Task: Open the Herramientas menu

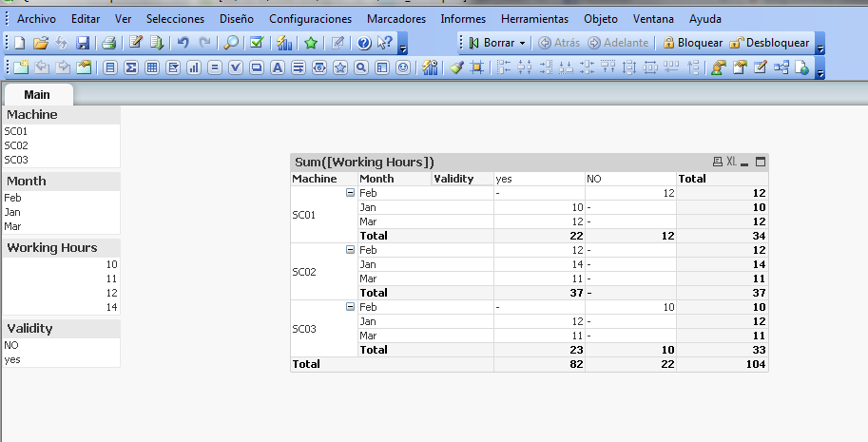Action: pyautogui.click(x=534, y=19)
